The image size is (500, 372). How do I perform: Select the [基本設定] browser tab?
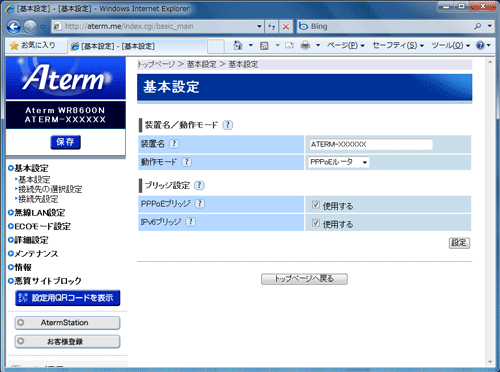coord(137,46)
